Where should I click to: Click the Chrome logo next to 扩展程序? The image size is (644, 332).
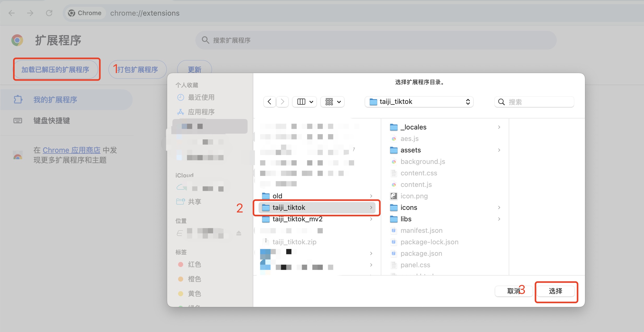17,40
